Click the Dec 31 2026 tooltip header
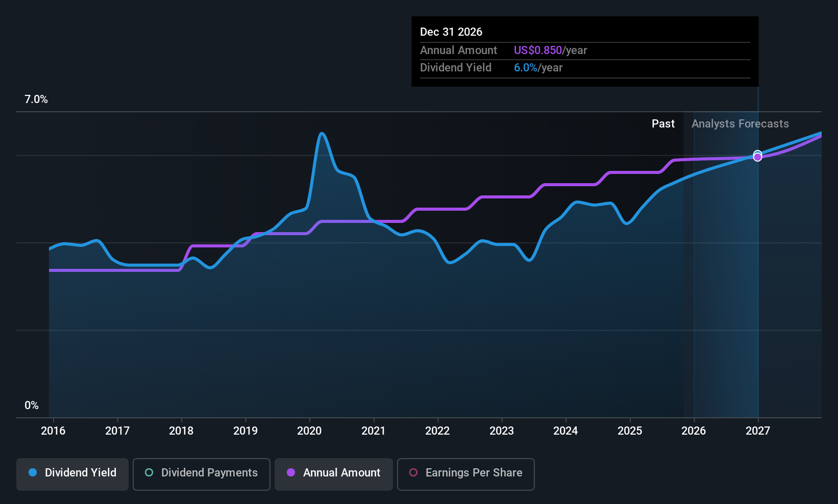This screenshot has height=504, width=838. click(x=451, y=31)
